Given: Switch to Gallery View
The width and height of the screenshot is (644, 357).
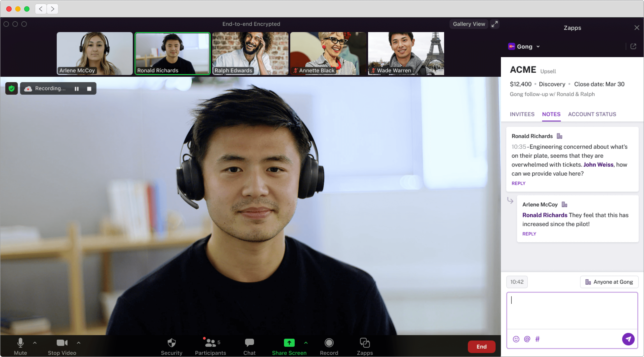Looking at the screenshot, I should tap(469, 24).
